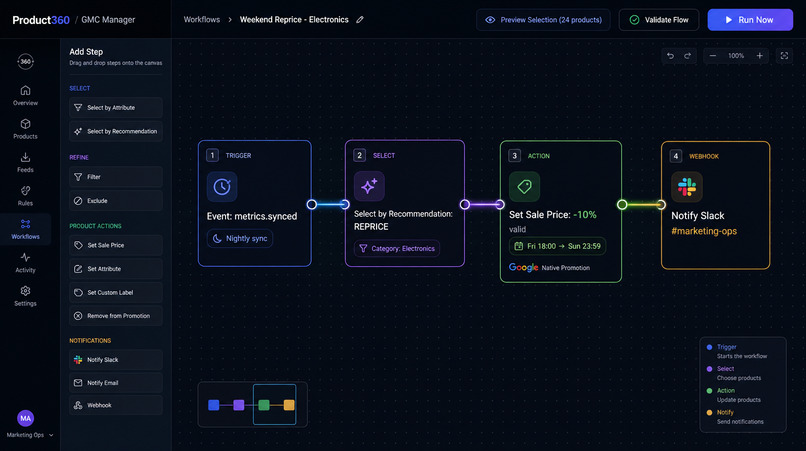The image size is (806, 451).
Task: Choose the Filter step
Action: tap(116, 177)
